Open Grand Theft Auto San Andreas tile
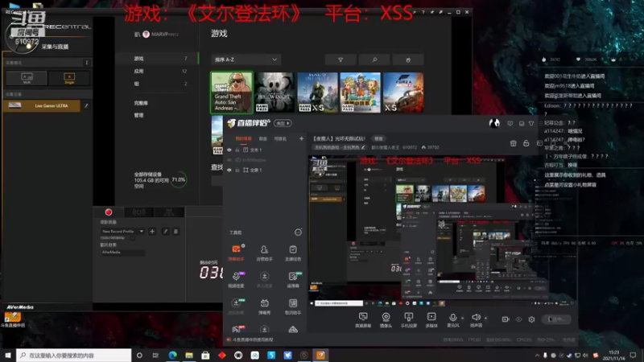The height and width of the screenshot is (362, 644). coord(232,93)
